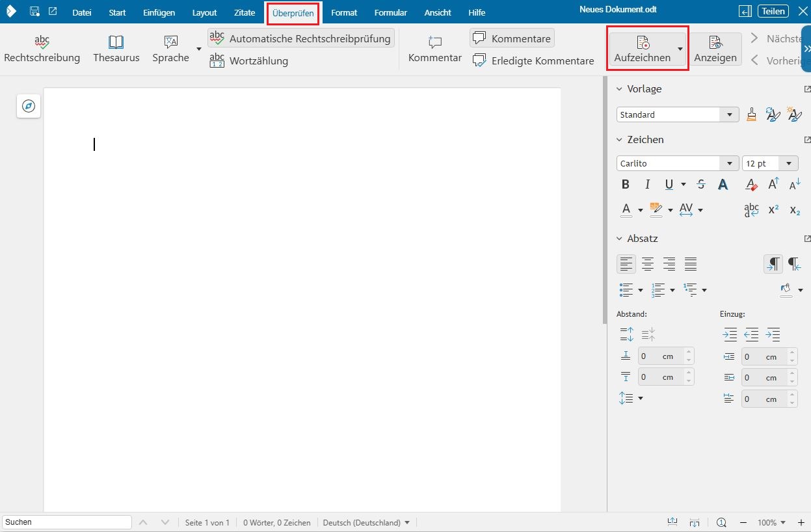Click the Anzeigen track changes button
Viewport: 811px width, 532px height.
click(715, 49)
